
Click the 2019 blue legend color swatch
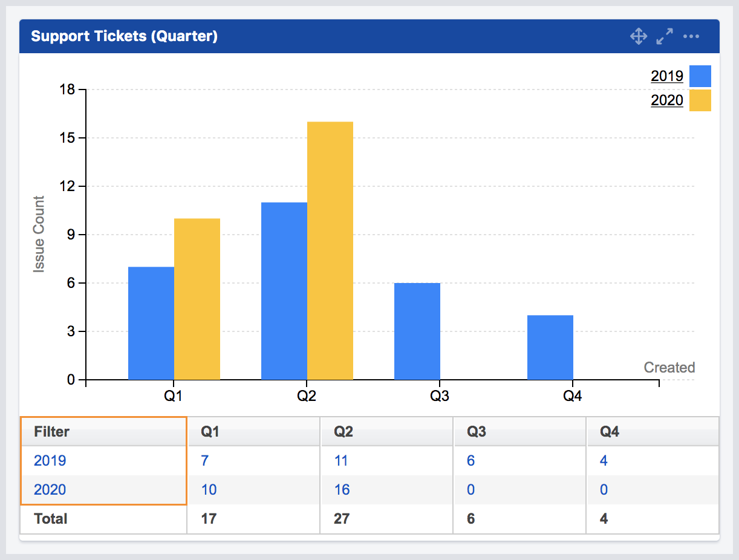click(x=700, y=76)
